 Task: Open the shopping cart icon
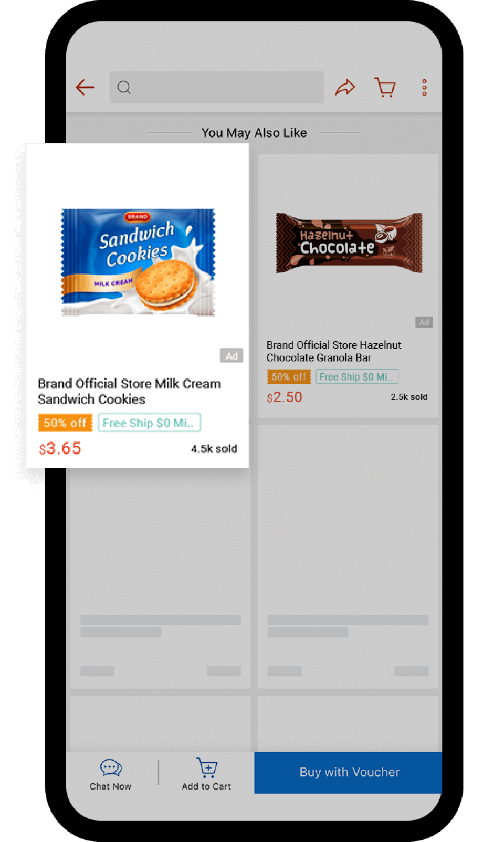(385, 87)
